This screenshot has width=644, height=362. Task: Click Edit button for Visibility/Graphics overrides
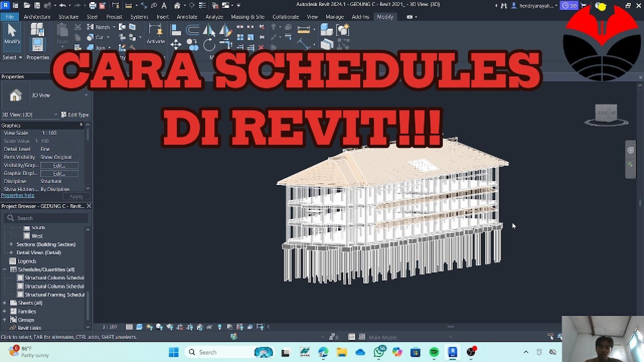click(59, 165)
